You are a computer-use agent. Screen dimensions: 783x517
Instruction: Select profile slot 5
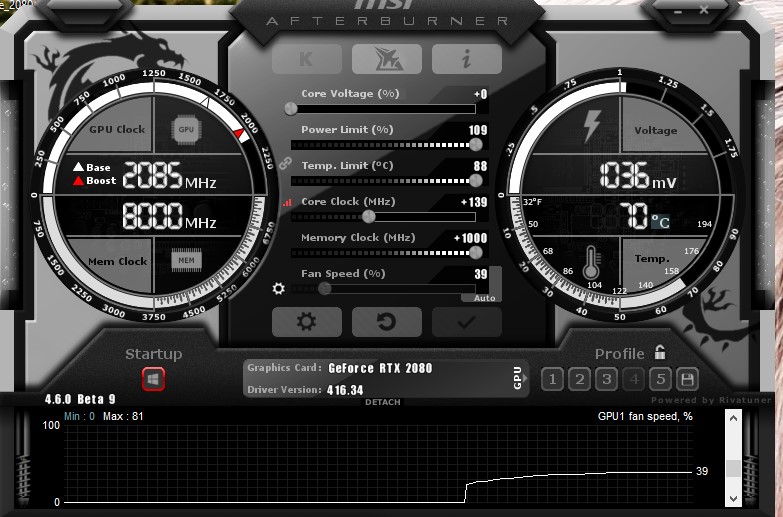(661, 379)
